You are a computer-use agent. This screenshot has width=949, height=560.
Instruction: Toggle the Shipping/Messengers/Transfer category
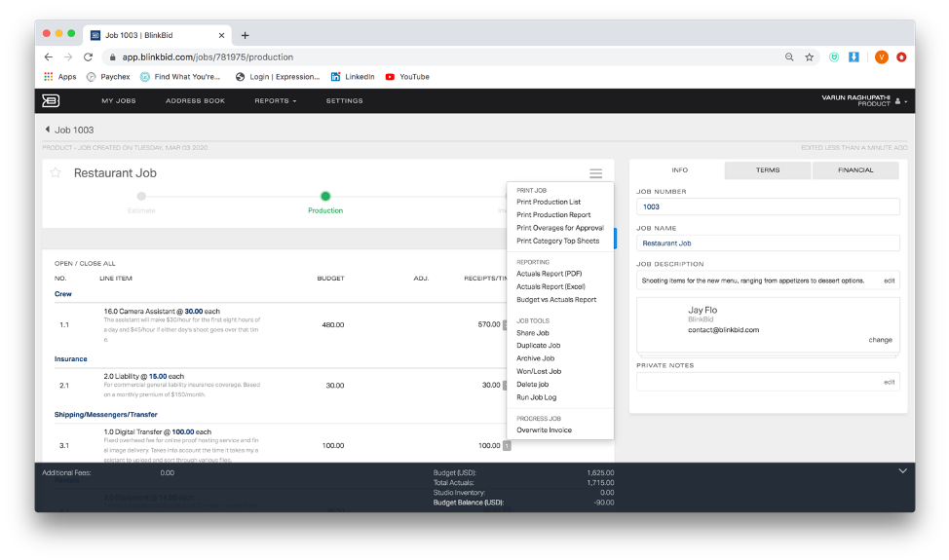tap(106, 414)
